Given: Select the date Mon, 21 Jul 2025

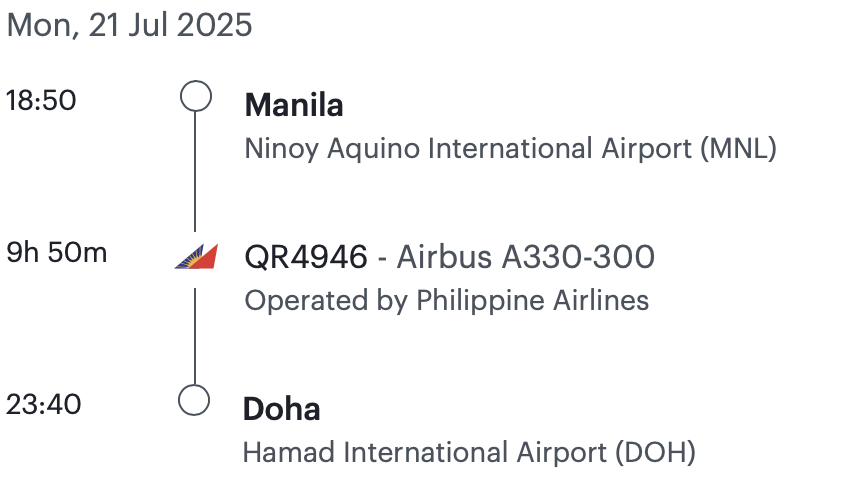Looking at the screenshot, I should 129,25.
